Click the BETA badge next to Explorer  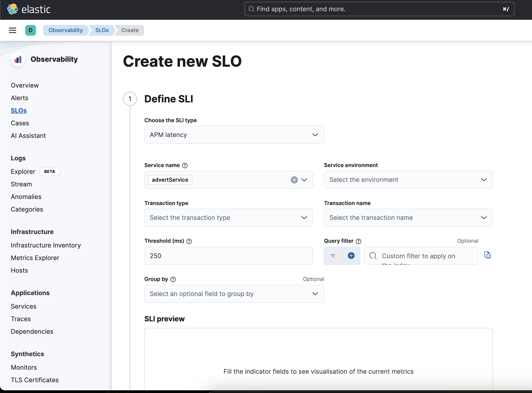49,172
